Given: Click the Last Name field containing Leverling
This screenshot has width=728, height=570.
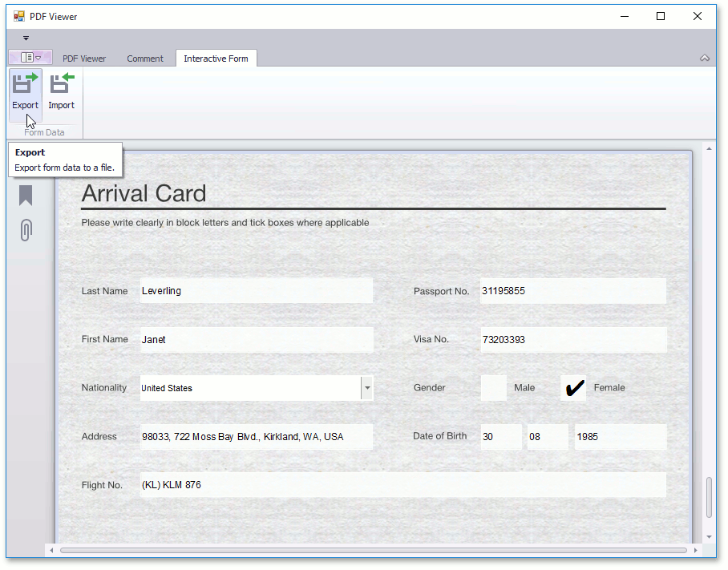Looking at the screenshot, I should click(x=257, y=291).
